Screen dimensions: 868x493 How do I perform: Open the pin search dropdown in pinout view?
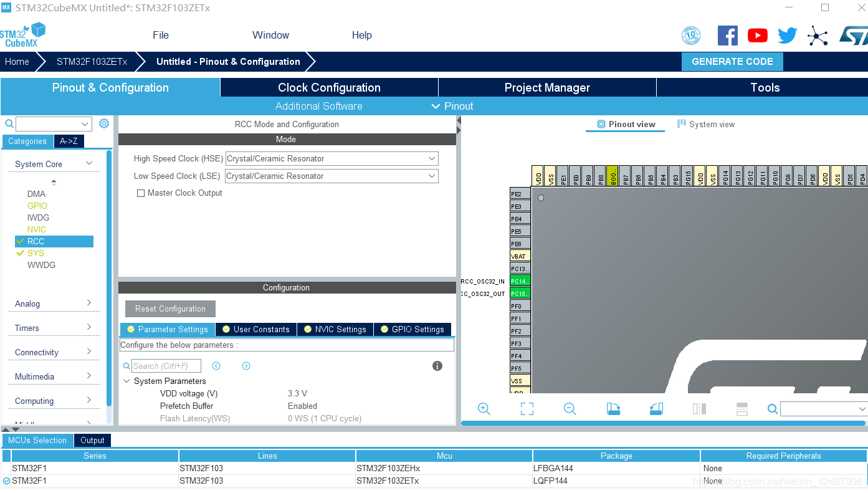pos(862,409)
